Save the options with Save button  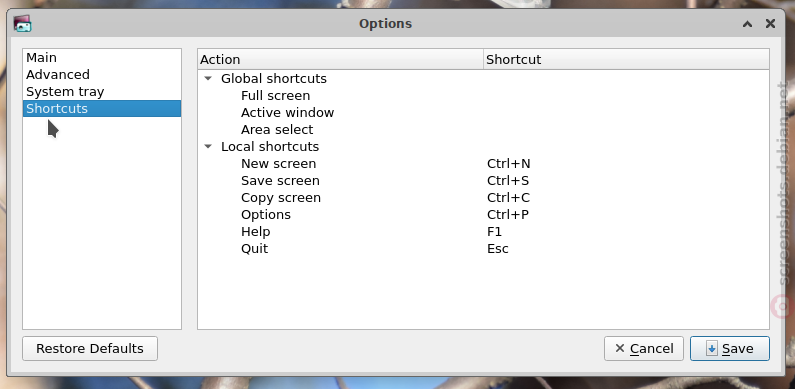(x=730, y=348)
